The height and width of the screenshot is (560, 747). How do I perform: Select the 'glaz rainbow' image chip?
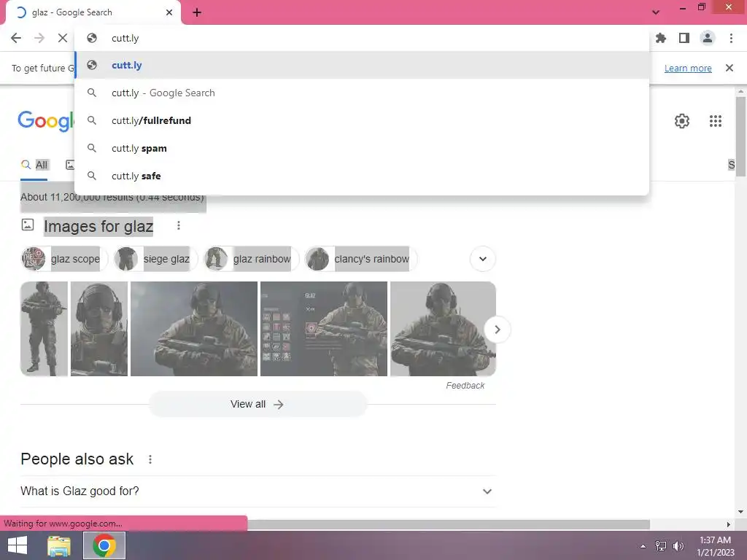tap(250, 259)
